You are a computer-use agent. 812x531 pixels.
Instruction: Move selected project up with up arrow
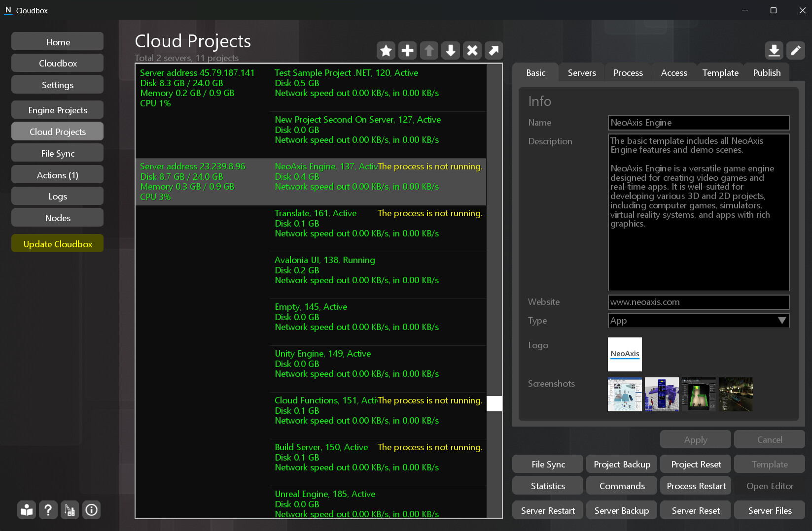(x=429, y=50)
